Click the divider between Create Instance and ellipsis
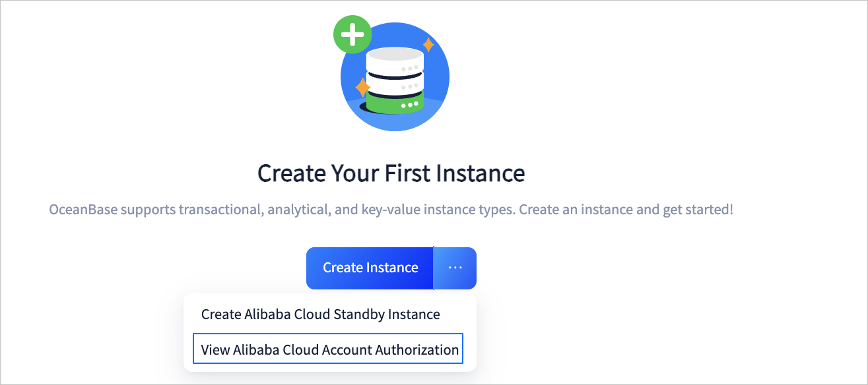 [433, 268]
